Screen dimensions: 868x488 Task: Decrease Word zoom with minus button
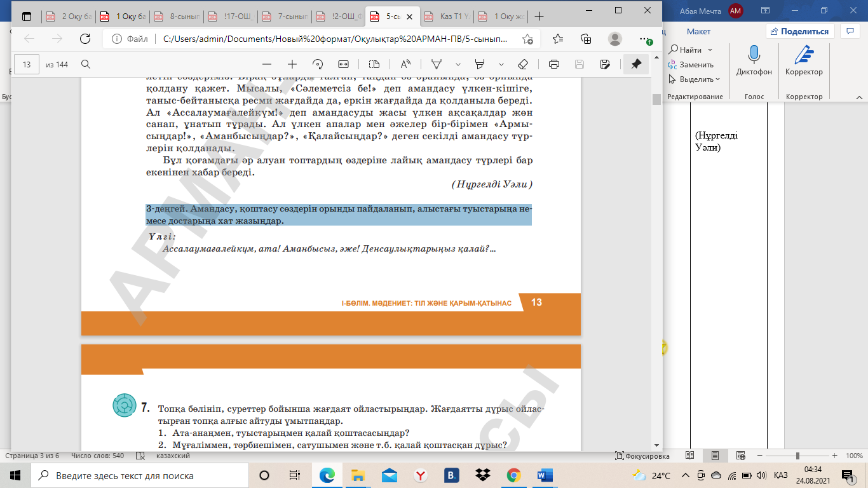[x=760, y=456]
